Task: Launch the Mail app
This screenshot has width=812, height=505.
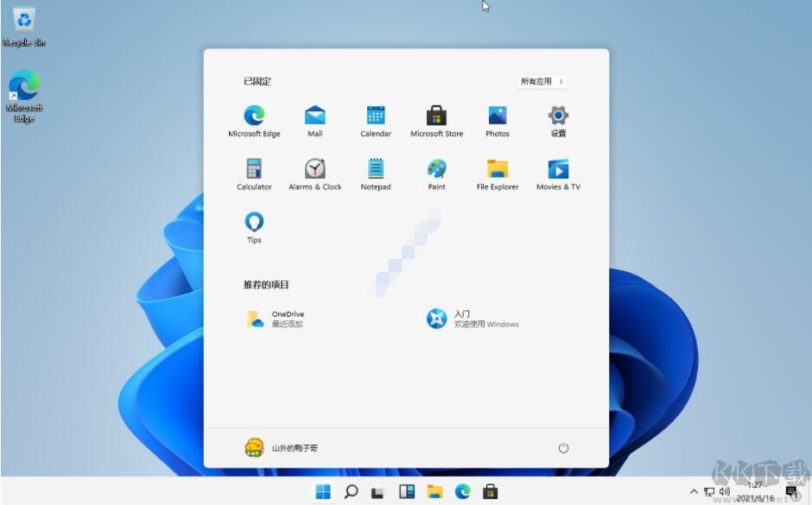Action: 314,121
